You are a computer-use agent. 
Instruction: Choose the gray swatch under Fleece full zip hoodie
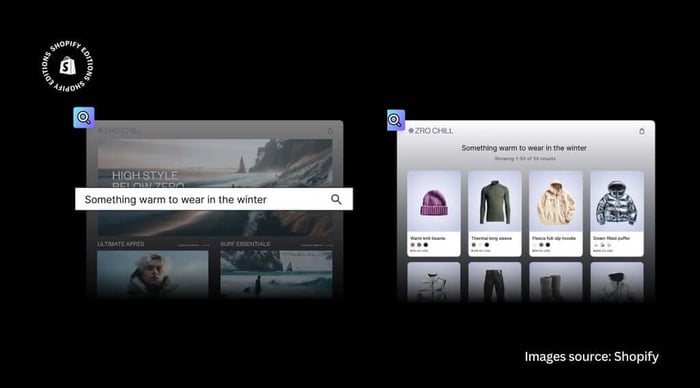pyautogui.click(x=541, y=245)
